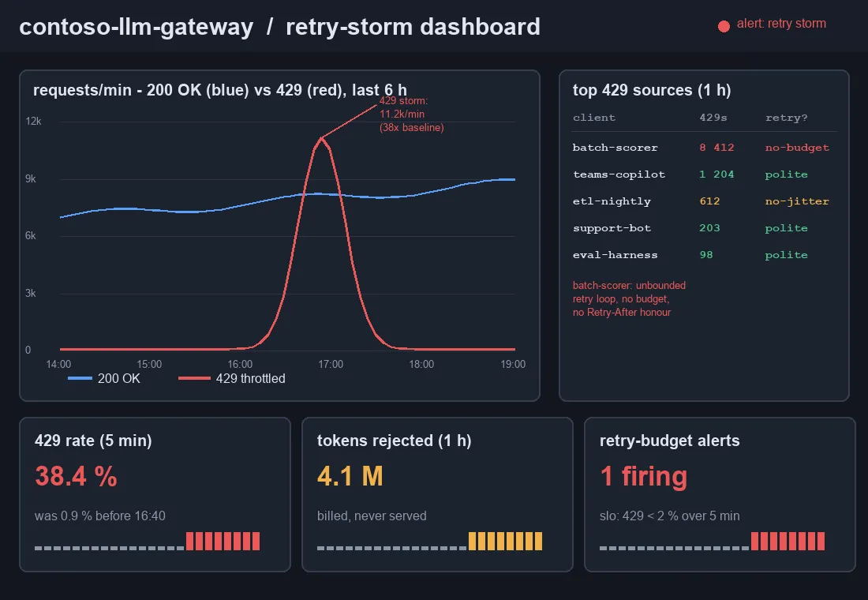868x600 pixels.
Task: Sort by the '429s' column header
Action: point(713,118)
